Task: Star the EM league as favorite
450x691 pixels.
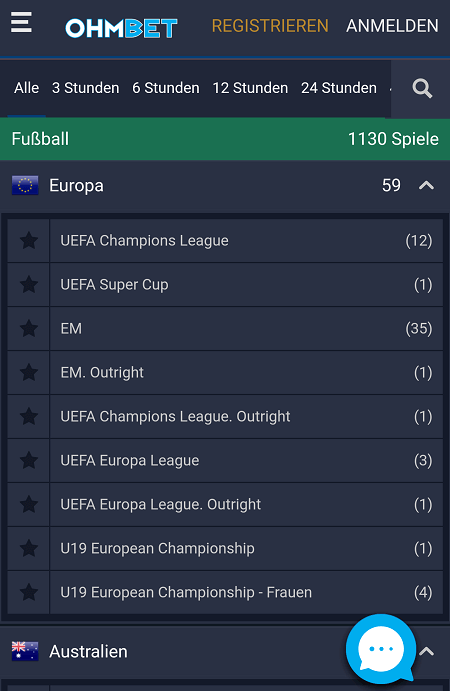Action: (29, 329)
